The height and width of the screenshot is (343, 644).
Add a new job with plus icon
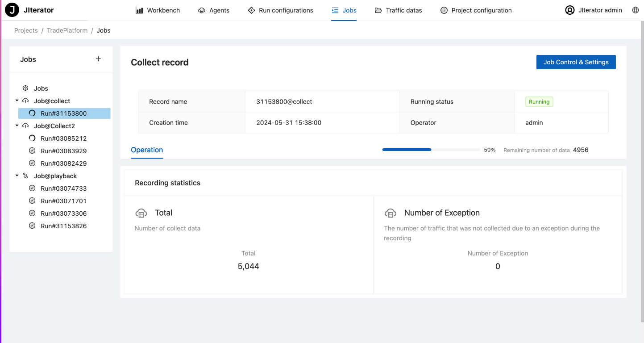coord(99,59)
